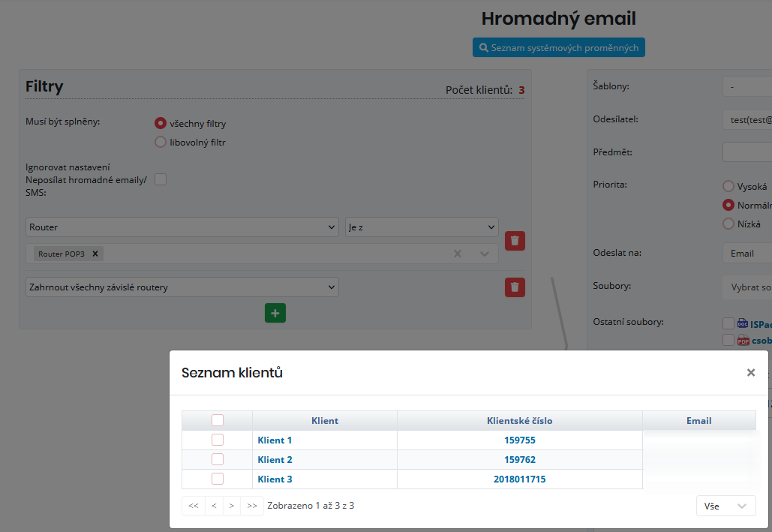The height and width of the screenshot is (532, 772).
Task: Sort table by Klientské číslo column header
Action: [x=519, y=421]
